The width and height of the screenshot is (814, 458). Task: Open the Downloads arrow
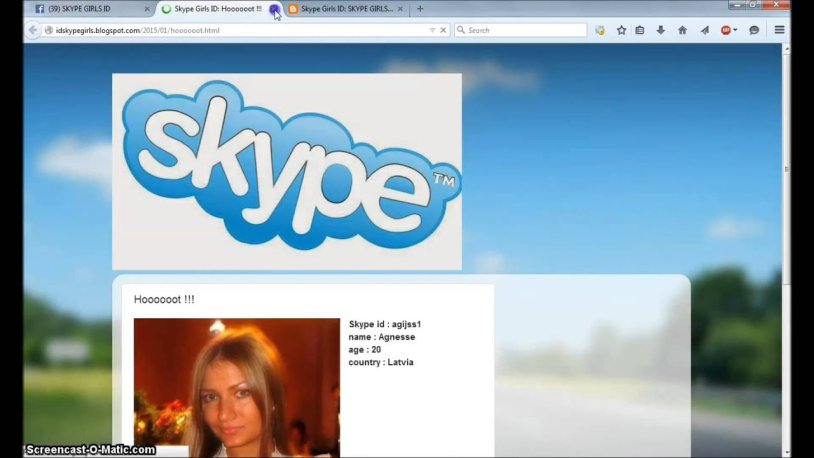660,30
